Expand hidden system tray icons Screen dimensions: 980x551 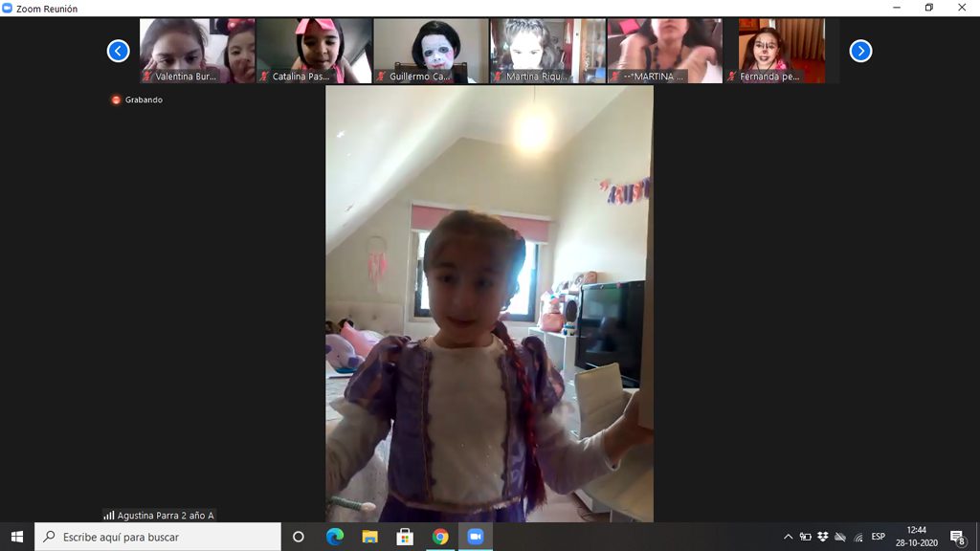[788, 537]
